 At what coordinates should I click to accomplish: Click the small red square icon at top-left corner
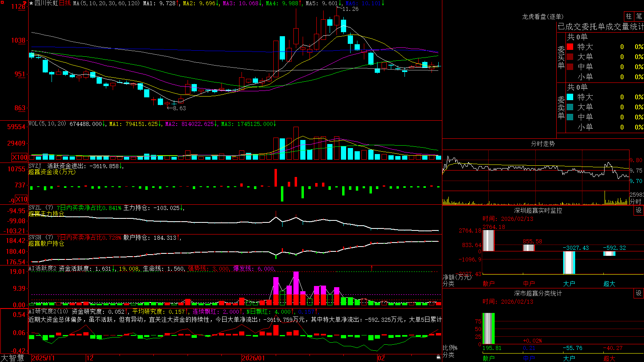point(2,2)
